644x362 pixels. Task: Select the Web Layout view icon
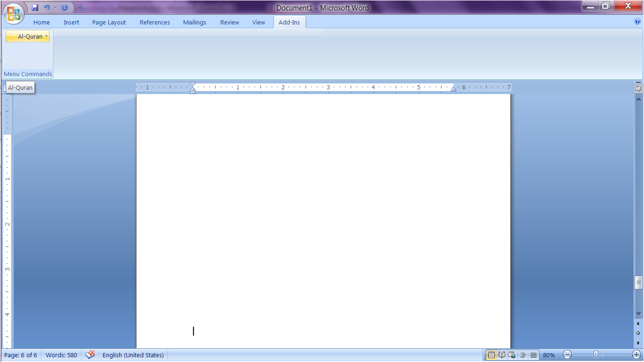tap(512, 355)
